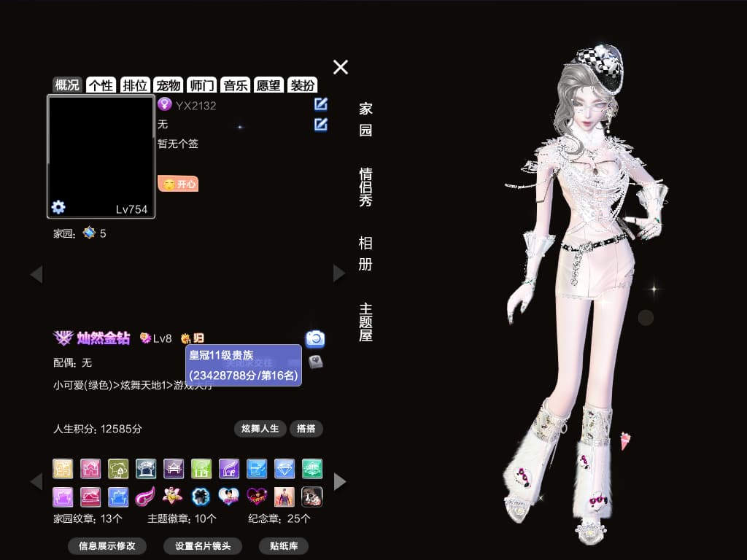Viewport: 747px width, 560px height.
Task: Open the 装扮 tab
Action: [x=302, y=85]
